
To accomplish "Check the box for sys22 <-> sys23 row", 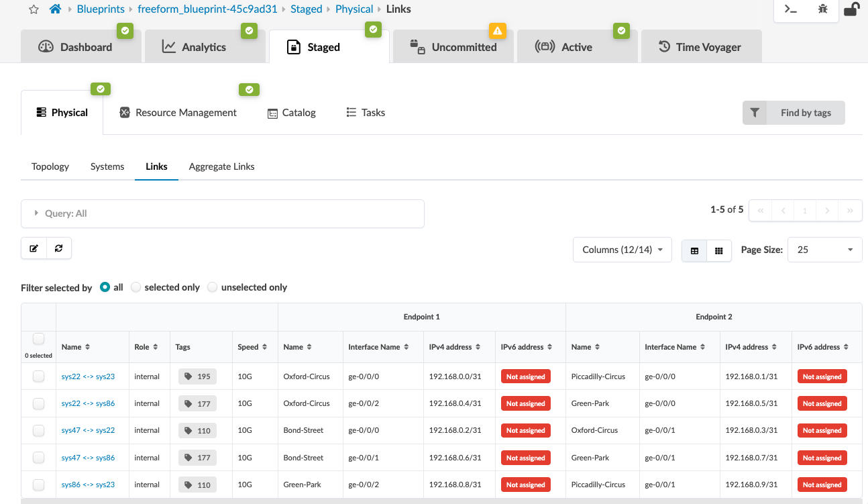I will tap(39, 376).
